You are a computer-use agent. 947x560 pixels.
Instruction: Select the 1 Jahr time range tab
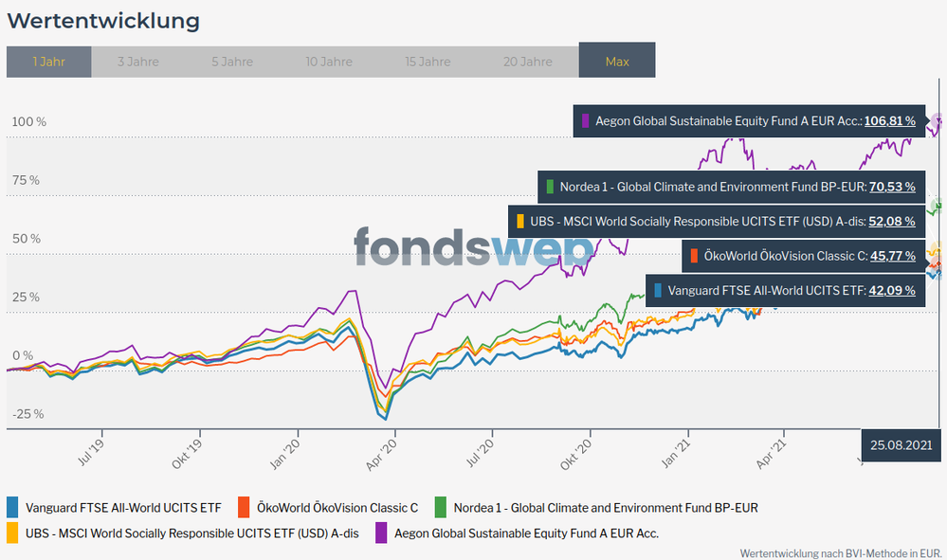click(49, 62)
